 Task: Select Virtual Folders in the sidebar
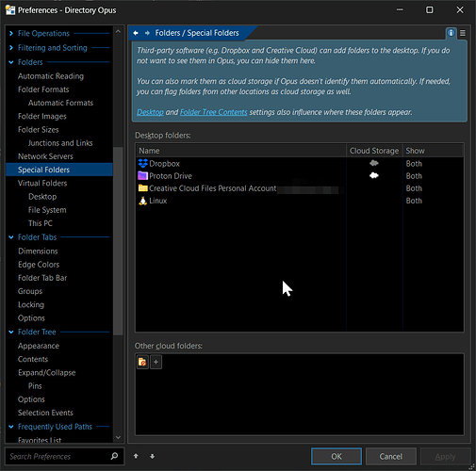[x=42, y=183]
